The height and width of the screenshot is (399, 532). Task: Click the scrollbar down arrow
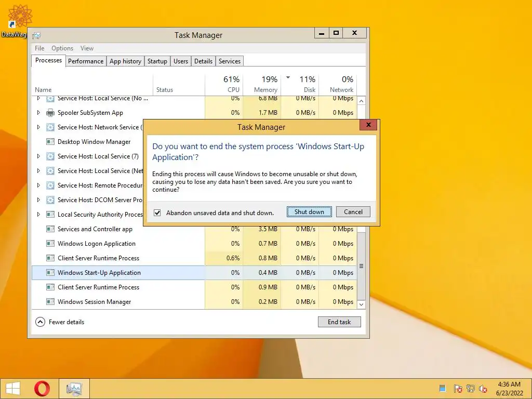click(362, 304)
